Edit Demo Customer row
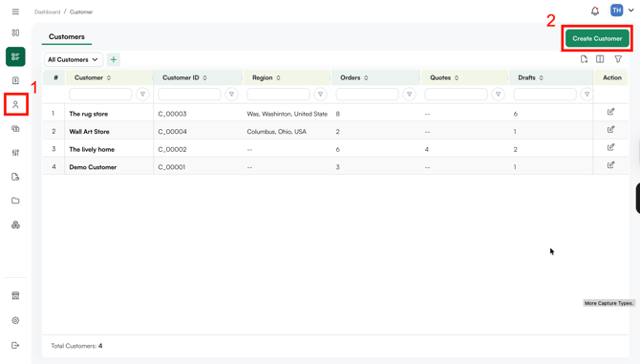This screenshot has height=364, width=640. (x=610, y=165)
